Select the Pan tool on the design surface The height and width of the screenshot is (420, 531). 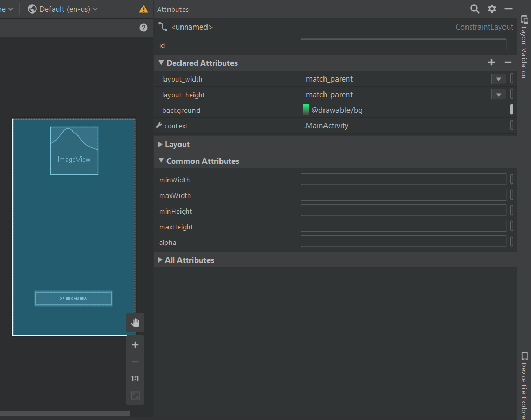[x=135, y=322]
